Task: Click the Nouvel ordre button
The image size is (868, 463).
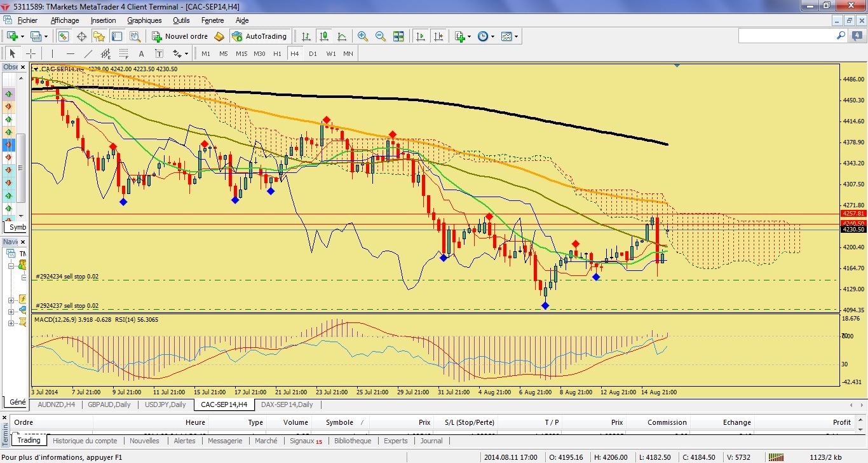Action: pyautogui.click(x=180, y=36)
